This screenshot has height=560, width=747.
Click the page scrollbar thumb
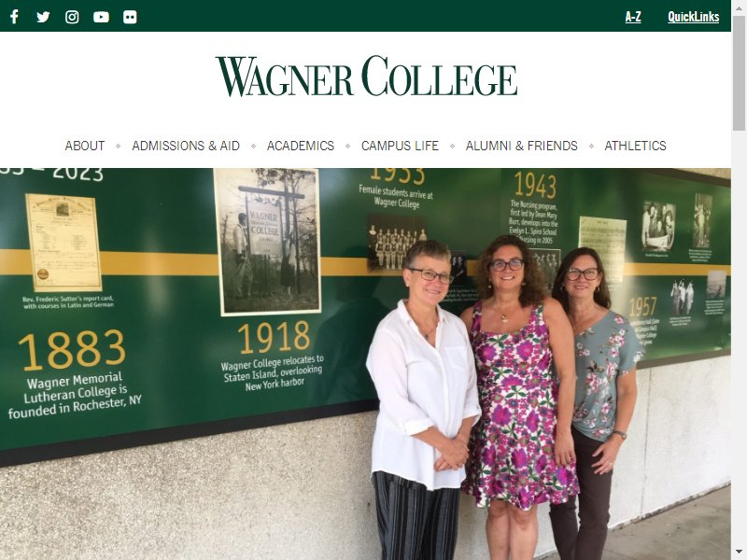coord(739,73)
